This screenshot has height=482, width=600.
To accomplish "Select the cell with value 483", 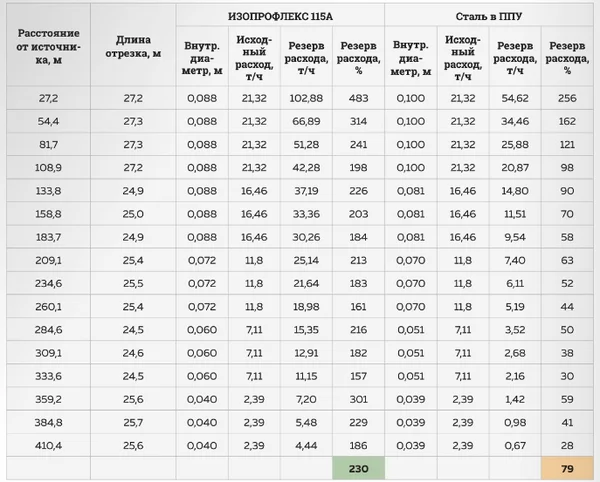I will 358,98.
